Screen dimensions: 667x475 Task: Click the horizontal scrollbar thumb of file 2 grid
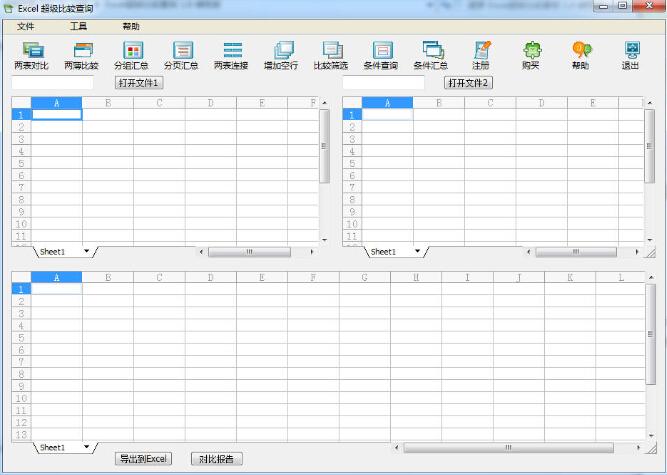coord(576,252)
